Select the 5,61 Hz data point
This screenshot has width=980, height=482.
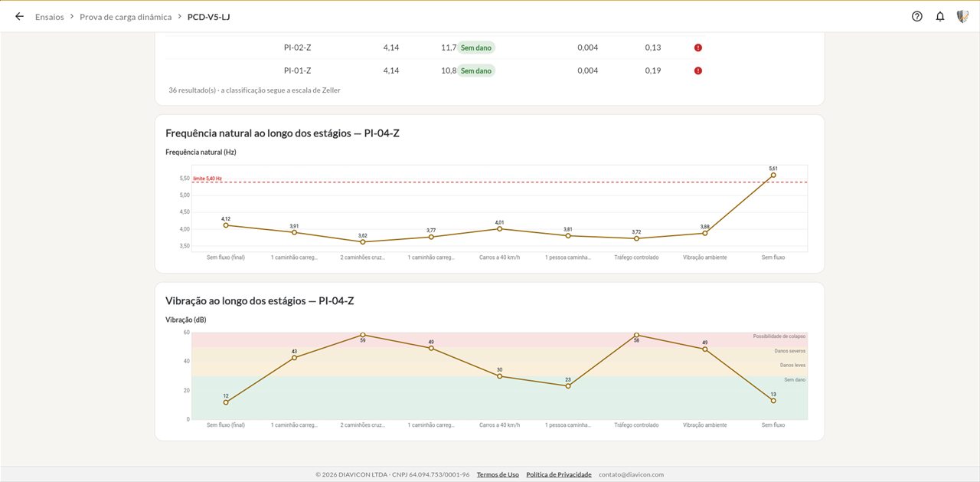pyautogui.click(x=773, y=175)
